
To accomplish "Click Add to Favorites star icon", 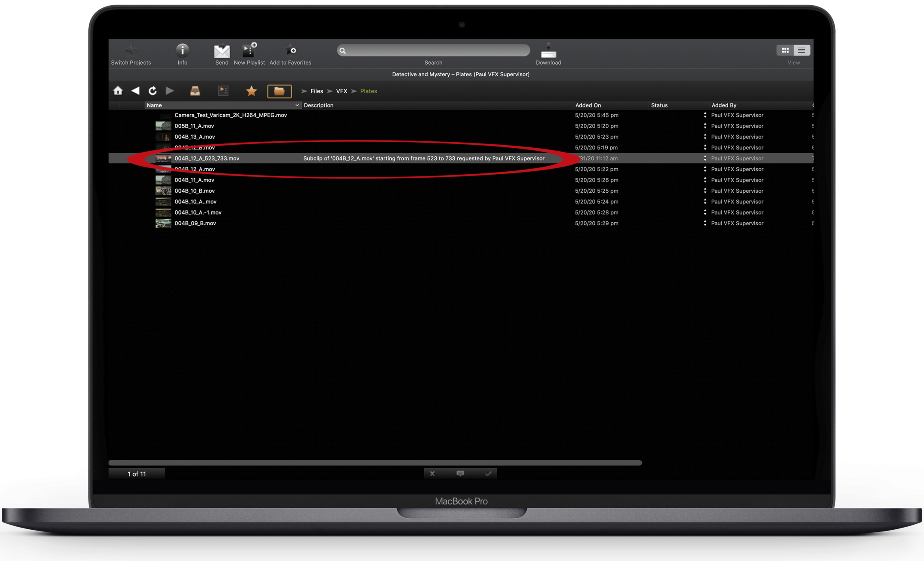I will coord(291,51).
